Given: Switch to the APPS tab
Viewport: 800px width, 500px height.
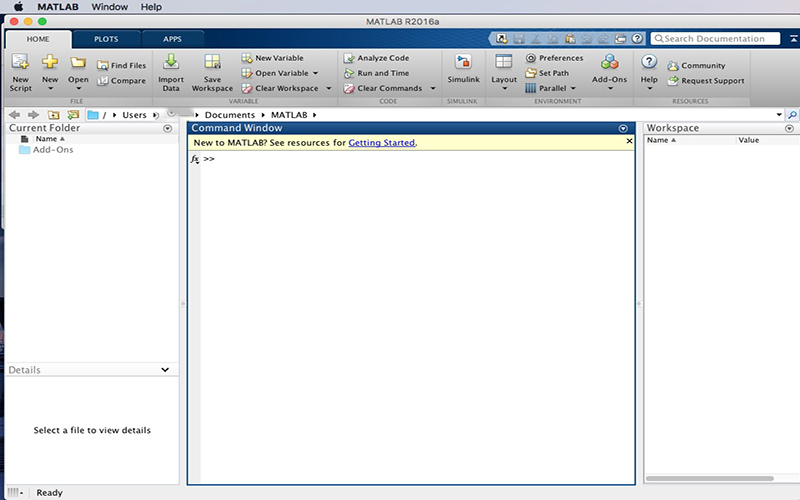Looking at the screenshot, I should click(x=172, y=39).
